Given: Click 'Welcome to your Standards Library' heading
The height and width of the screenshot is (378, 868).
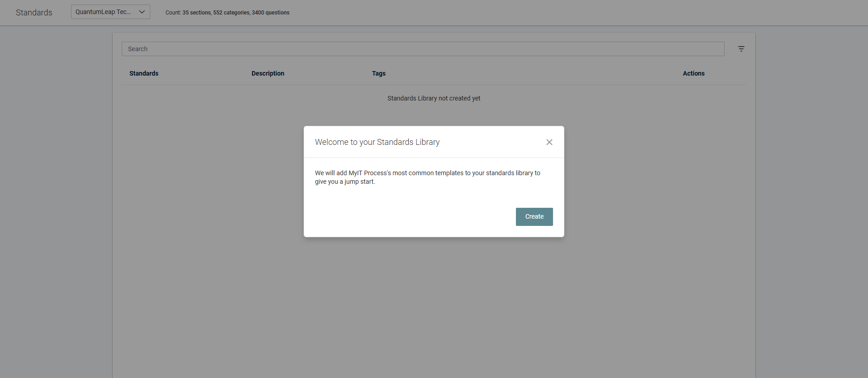Looking at the screenshot, I should pyautogui.click(x=377, y=142).
